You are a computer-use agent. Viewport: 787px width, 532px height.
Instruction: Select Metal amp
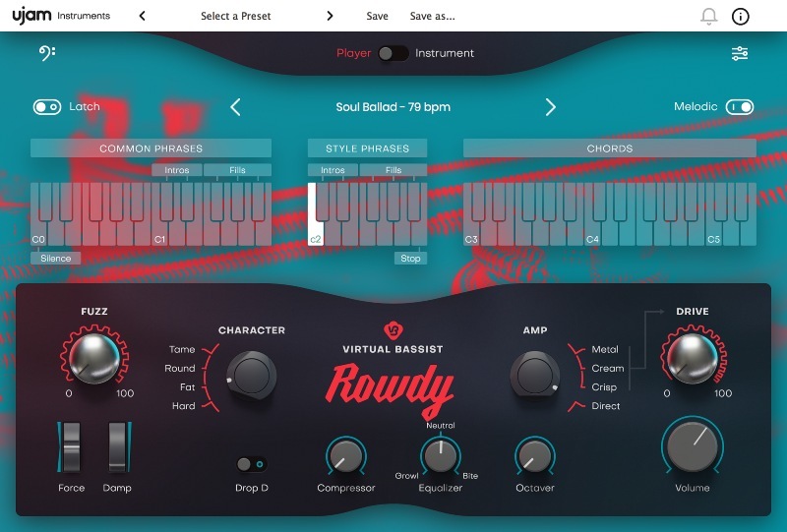pyautogui.click(x=605, y=349)
